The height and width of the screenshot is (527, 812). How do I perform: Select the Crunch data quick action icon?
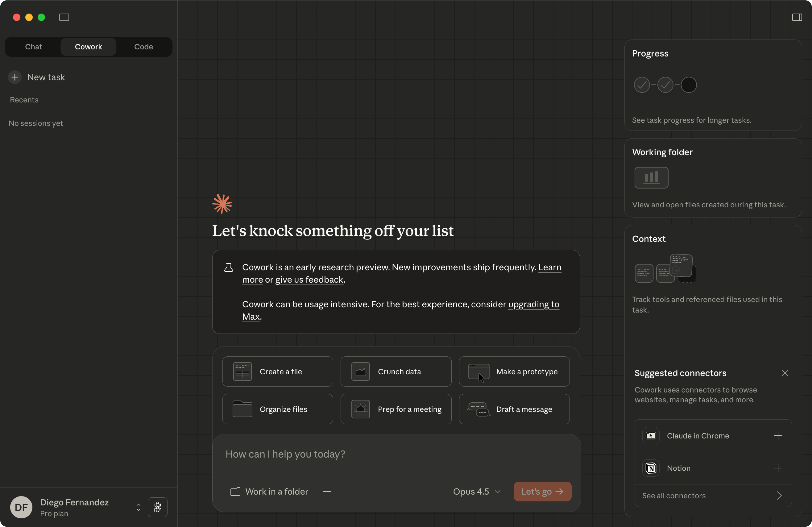361,372
